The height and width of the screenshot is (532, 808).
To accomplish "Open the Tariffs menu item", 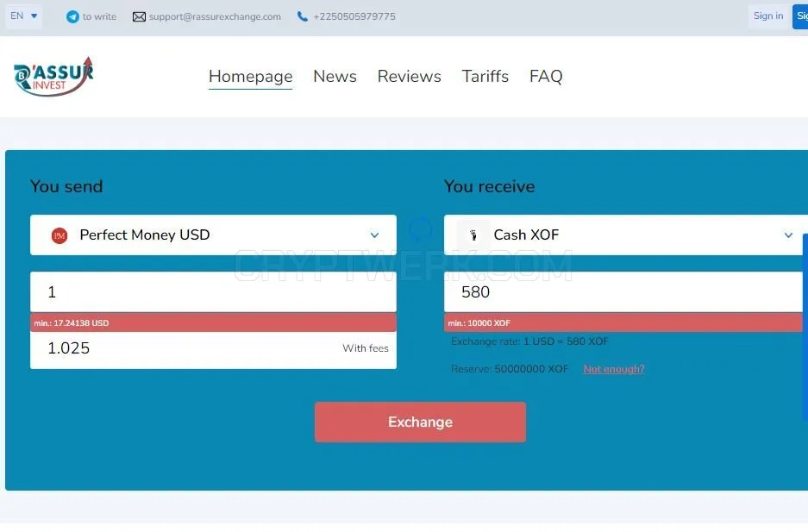I will click(485, 76).
